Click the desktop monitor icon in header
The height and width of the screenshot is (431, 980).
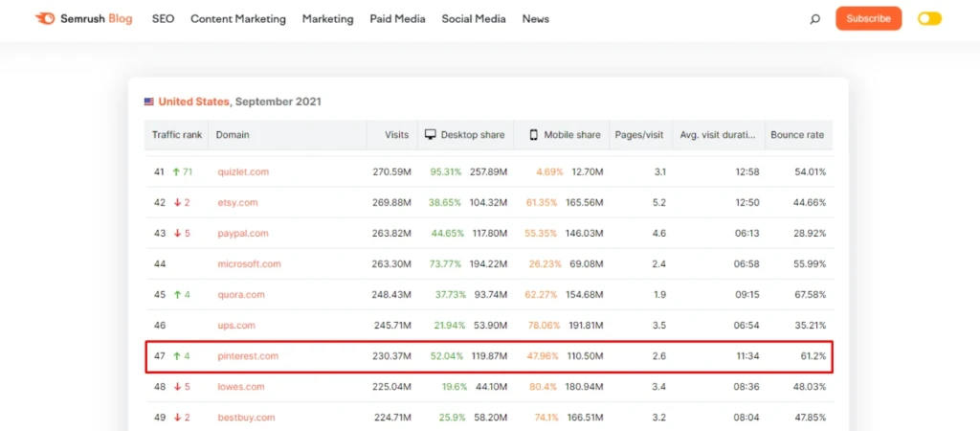(x=430, y=134)
